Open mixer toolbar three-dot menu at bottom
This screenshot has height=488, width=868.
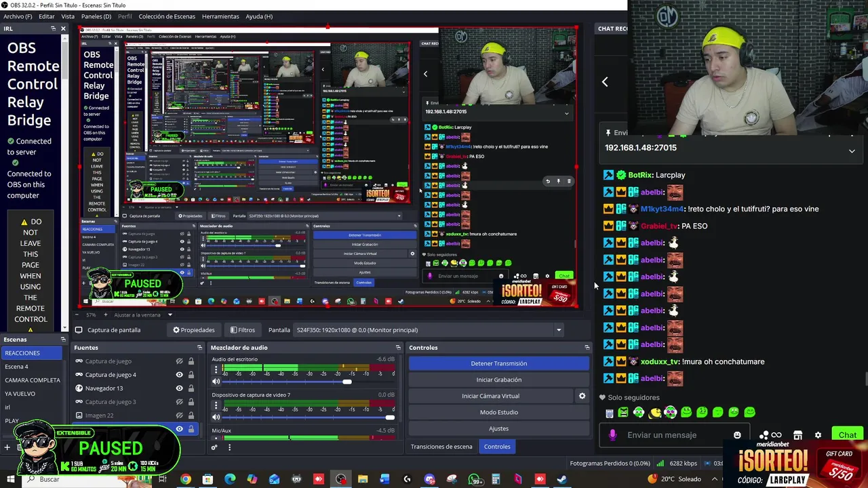229,447
